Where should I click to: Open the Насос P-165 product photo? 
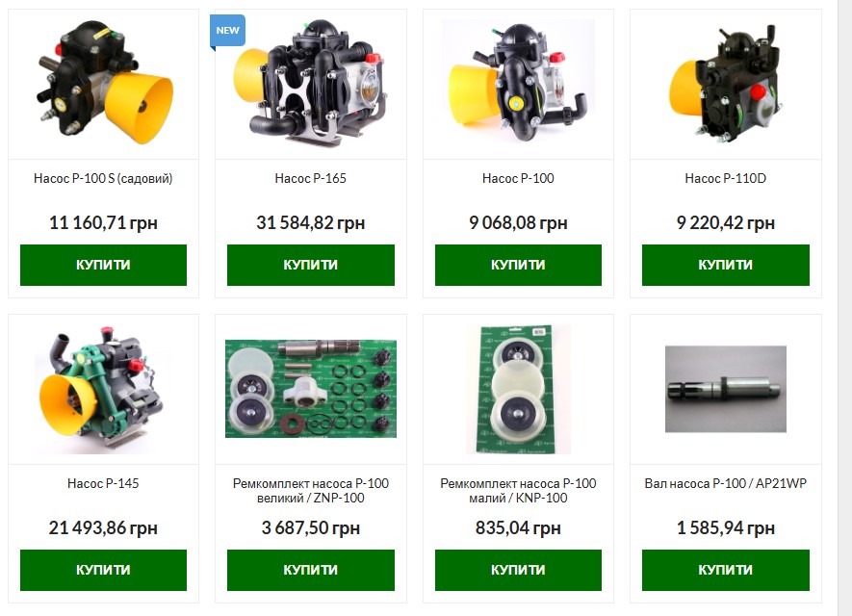311,84
